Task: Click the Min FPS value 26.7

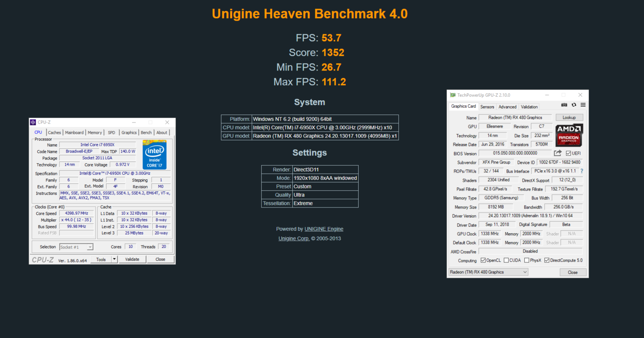Action: [x=332, y=67]
